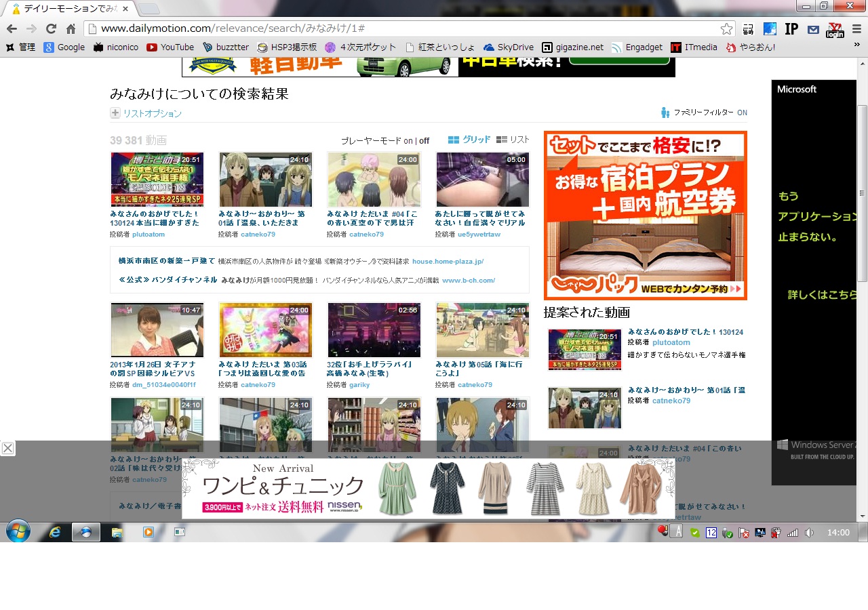This screenshot has width=868, height=610.
Task: Play the 10:47 女子アナ video thumbnail
Action: (157, 330)
